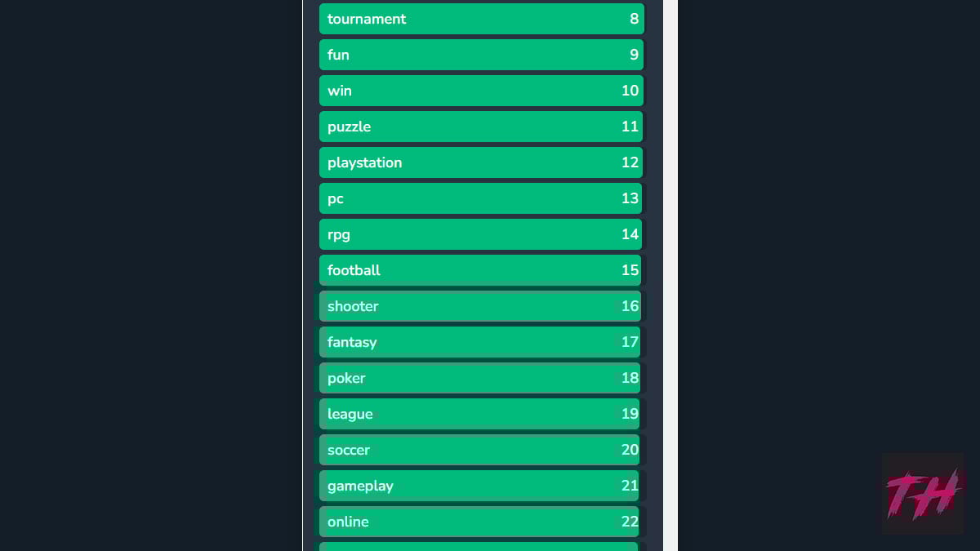The width and height of the screenshot is (980, 551).
Task: Click the 'shooter' word bar
Action: (480, 306)
